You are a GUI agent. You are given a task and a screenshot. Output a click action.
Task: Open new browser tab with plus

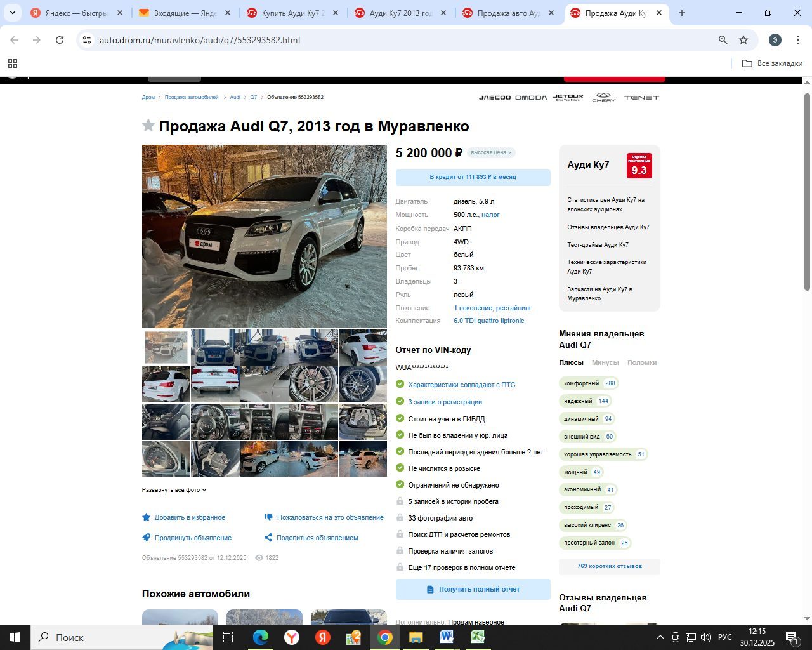tap(682, 13)
